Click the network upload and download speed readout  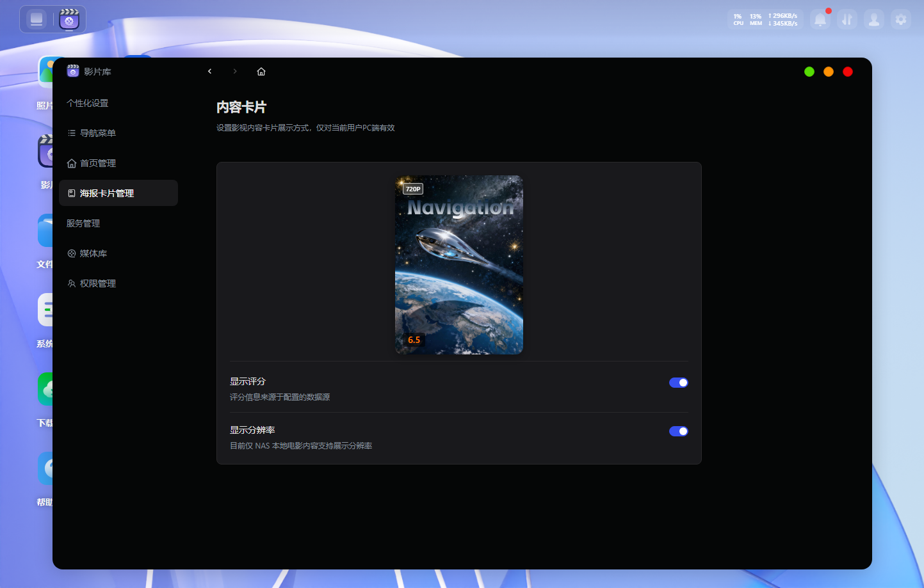[x=783, y=20]
